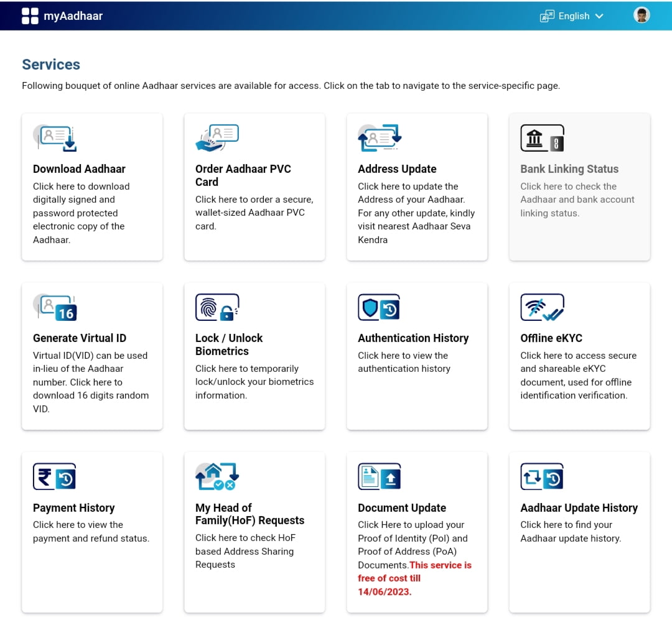Open My Head of Family(HoF) Requests title

[x=250, y=514]
